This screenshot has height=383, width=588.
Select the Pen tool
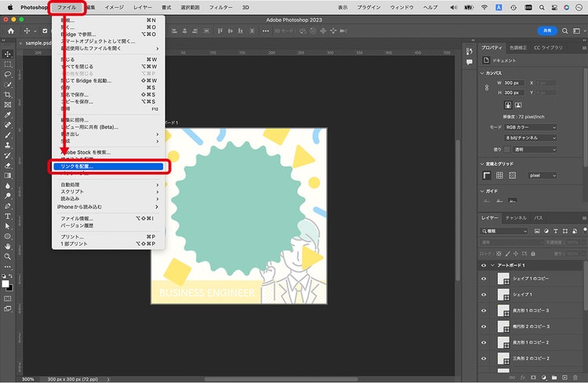coord(8,206)
